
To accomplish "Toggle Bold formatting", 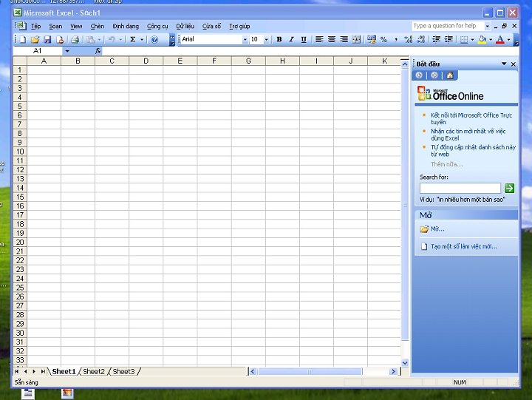I will coord(279,39).
